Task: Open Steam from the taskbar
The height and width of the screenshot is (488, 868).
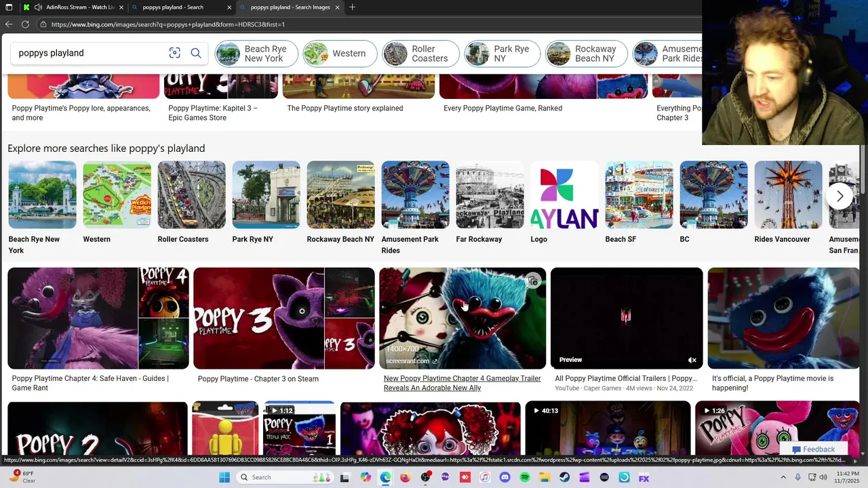Action: tap(564, 477)
